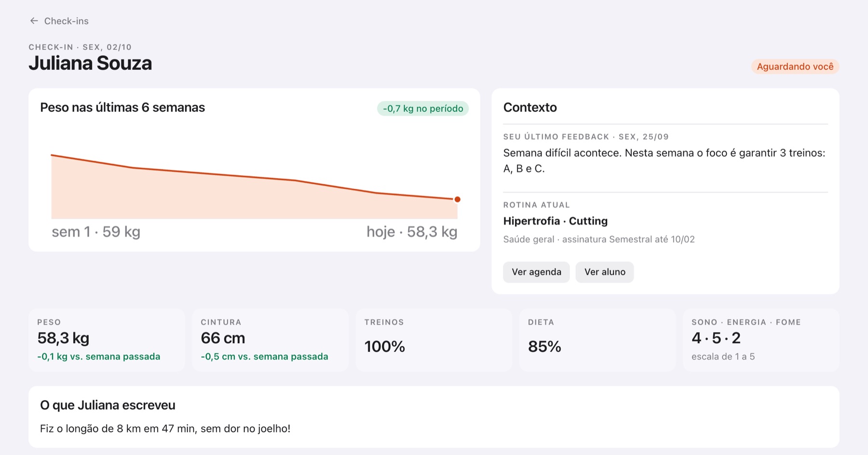868x455 pixels.
Task: Click the O que Juliana escreveu heading
Action: pos(108,405)
